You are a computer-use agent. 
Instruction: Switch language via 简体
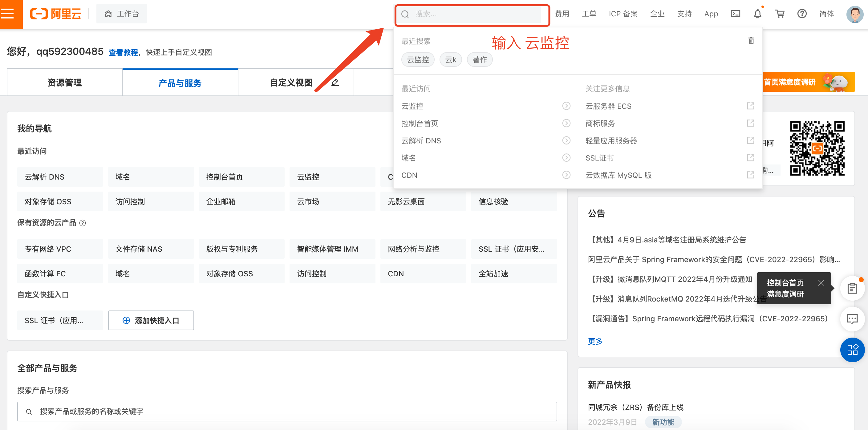pos(826,14)
